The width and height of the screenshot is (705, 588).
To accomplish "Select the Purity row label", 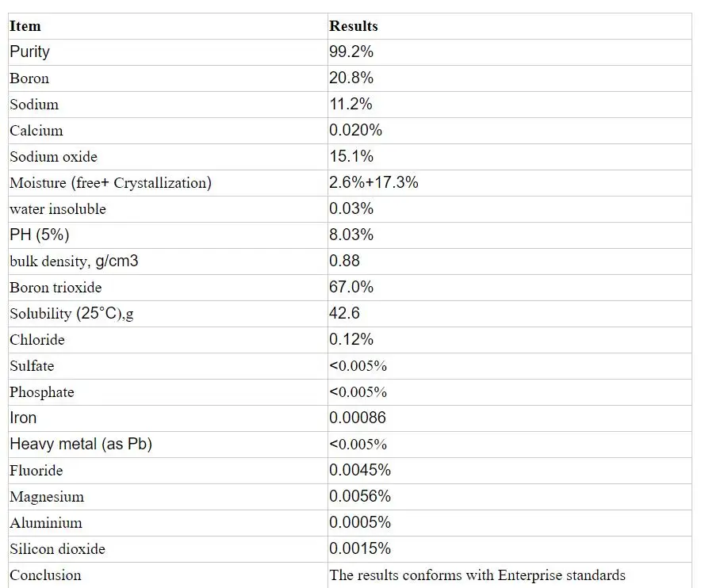I will point(29,52).
